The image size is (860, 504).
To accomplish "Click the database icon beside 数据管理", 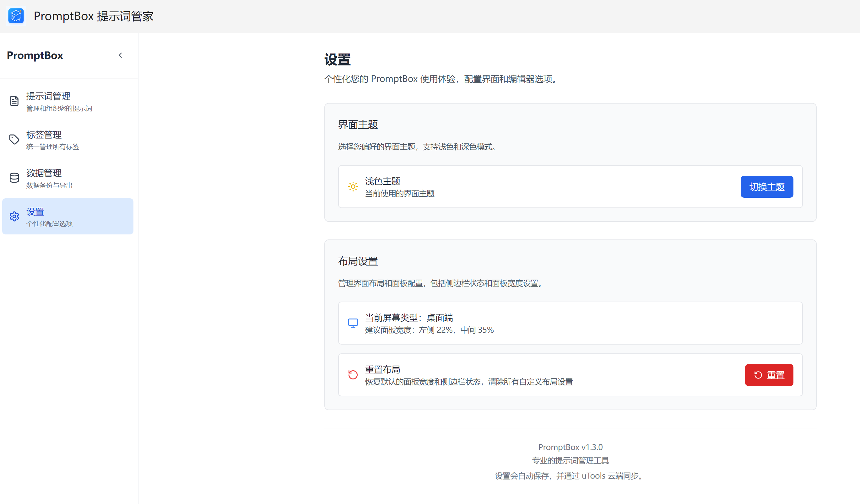I will 14,178.
